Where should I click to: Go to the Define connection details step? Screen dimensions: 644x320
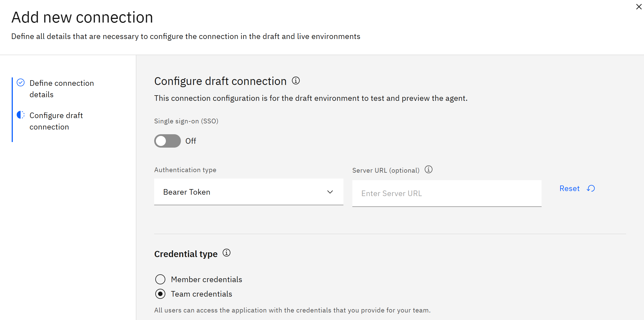click(62, 89)
